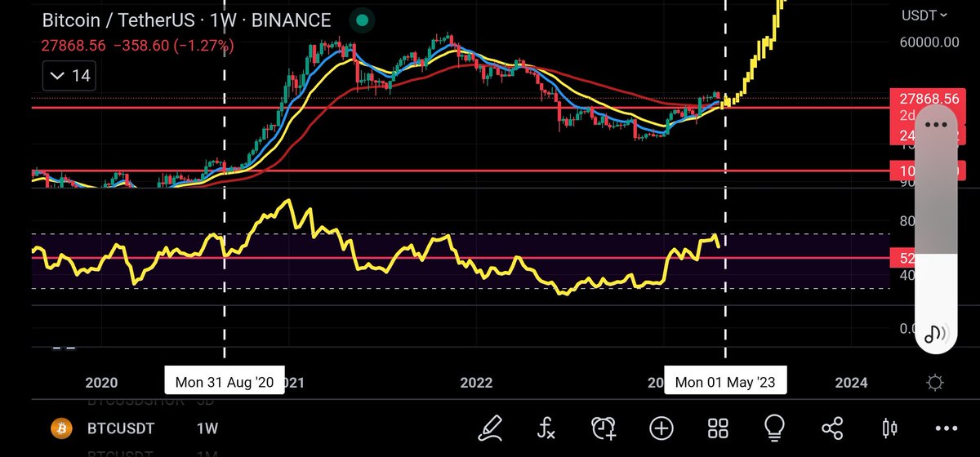Viewport: 980px width, 457px height.
Task: Open chart settings gear icon
Action: tap(936, 383)
